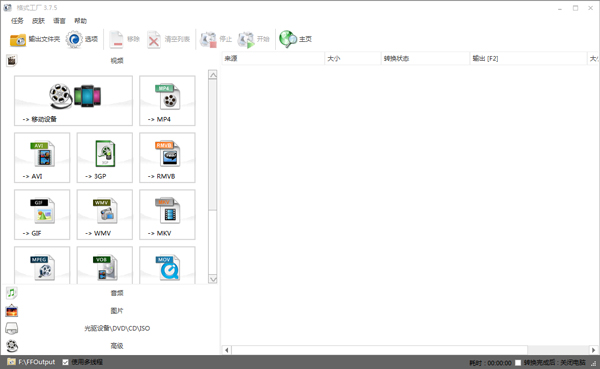Viewport: 600px width, 369px height.
Task: Open the 任务 menu
Action: point(17,21)
